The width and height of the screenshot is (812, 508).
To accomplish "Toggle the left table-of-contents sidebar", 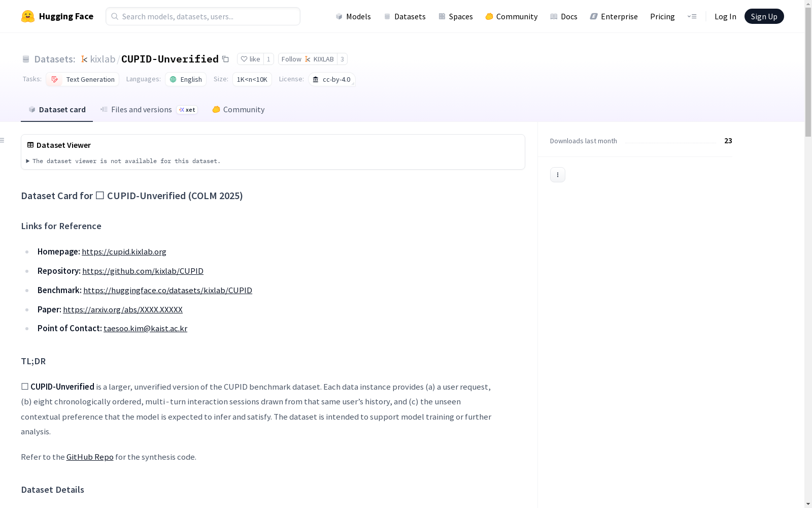I will pyautogui.click(x=3, y=140).
